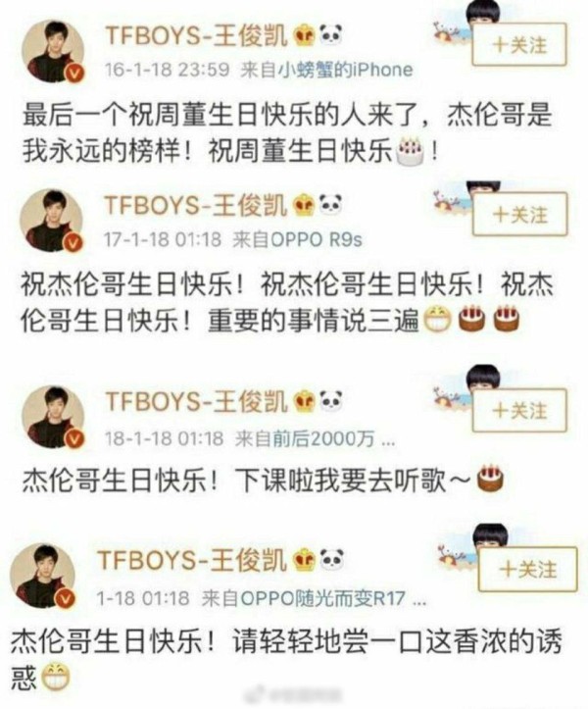Open fourth post's profile avatar
The width and height of the screenshot is (588, 709).
point(43,576)
